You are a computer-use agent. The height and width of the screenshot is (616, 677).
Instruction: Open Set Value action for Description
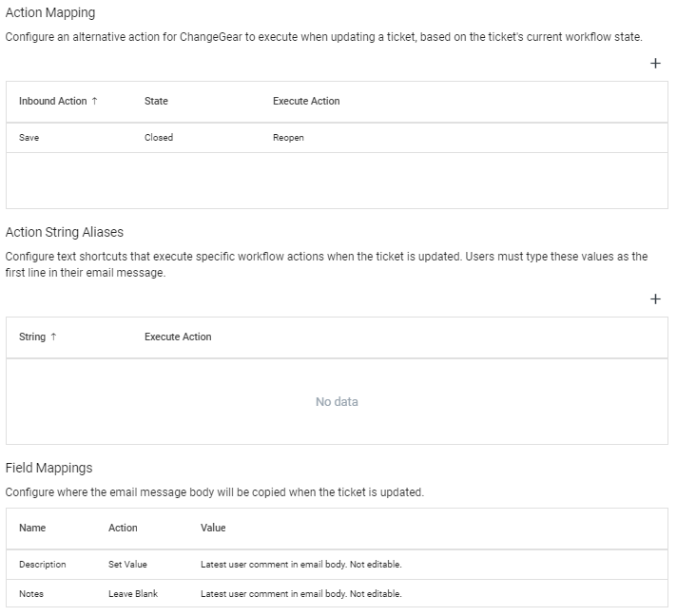pyautogui.click(x=127, y=565)
